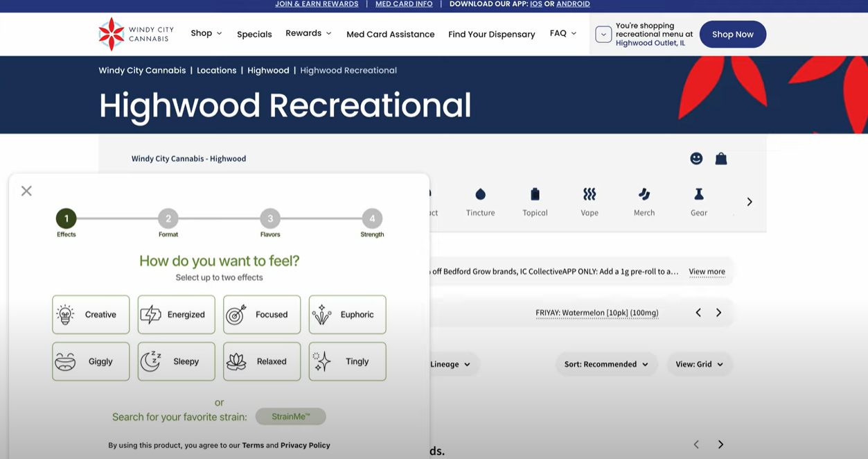Click Windy City Cannabis breadcrumb
The width and height of the screenshot is (868, 459).
tap(142, 70)
